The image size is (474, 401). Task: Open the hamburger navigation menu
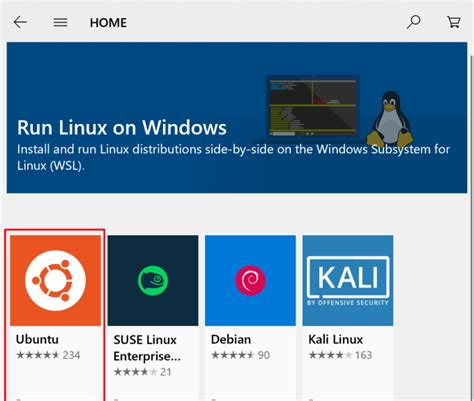(x=60, y=23)
